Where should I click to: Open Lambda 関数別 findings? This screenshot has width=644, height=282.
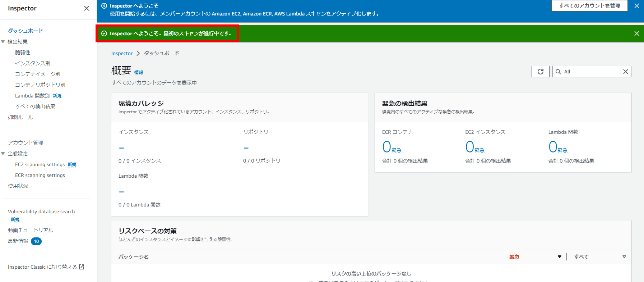click(32, 96)
